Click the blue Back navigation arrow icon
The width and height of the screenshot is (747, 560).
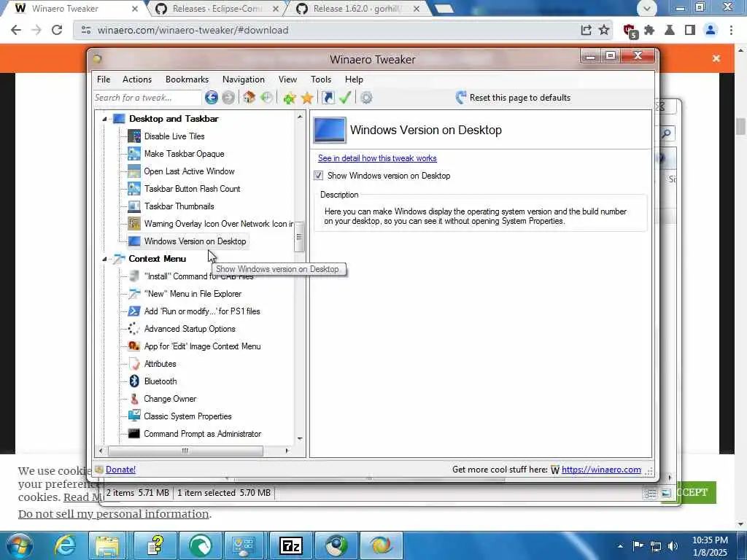point(212,98)
